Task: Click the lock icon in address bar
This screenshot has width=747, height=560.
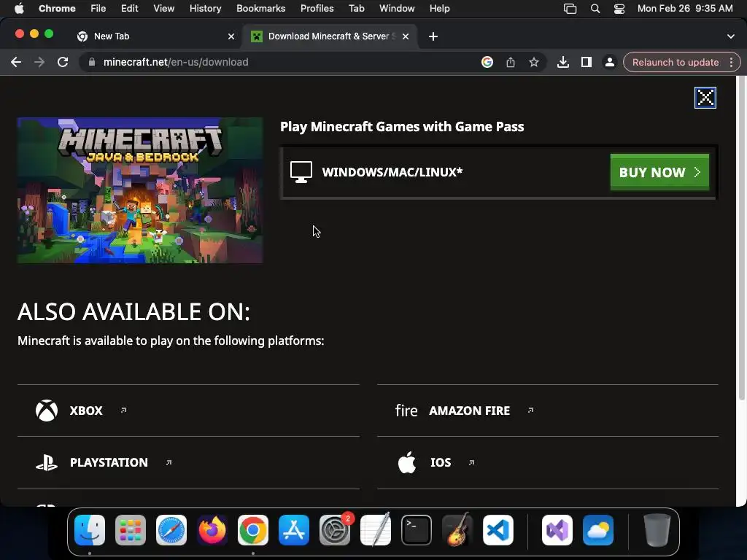Action: [x=92, y=62]
